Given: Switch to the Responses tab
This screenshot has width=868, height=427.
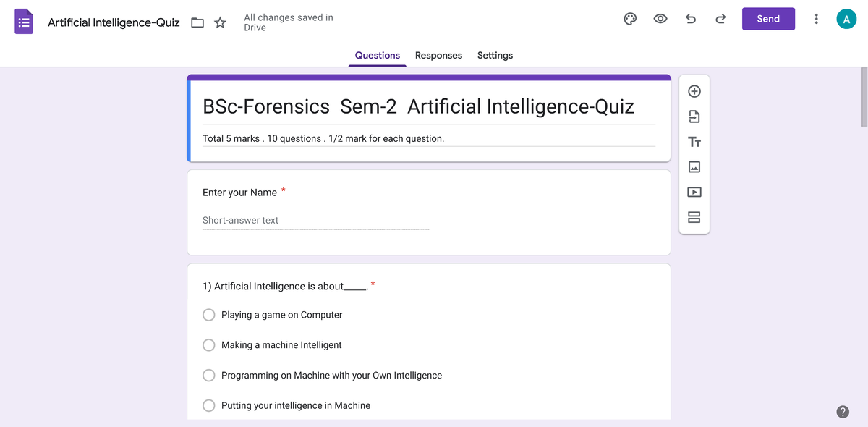Looking at the screenshot, I should click(438, 55).
